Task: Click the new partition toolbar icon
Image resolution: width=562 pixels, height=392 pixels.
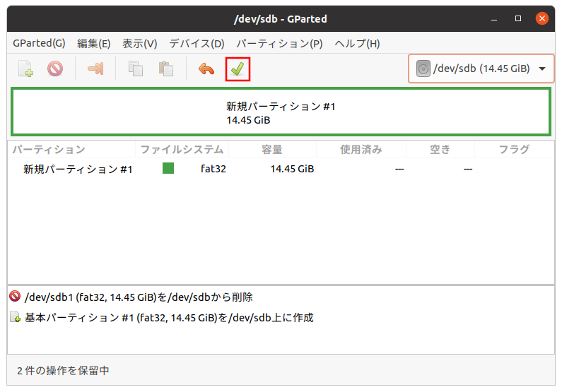Action: click(x=25, y=69)
